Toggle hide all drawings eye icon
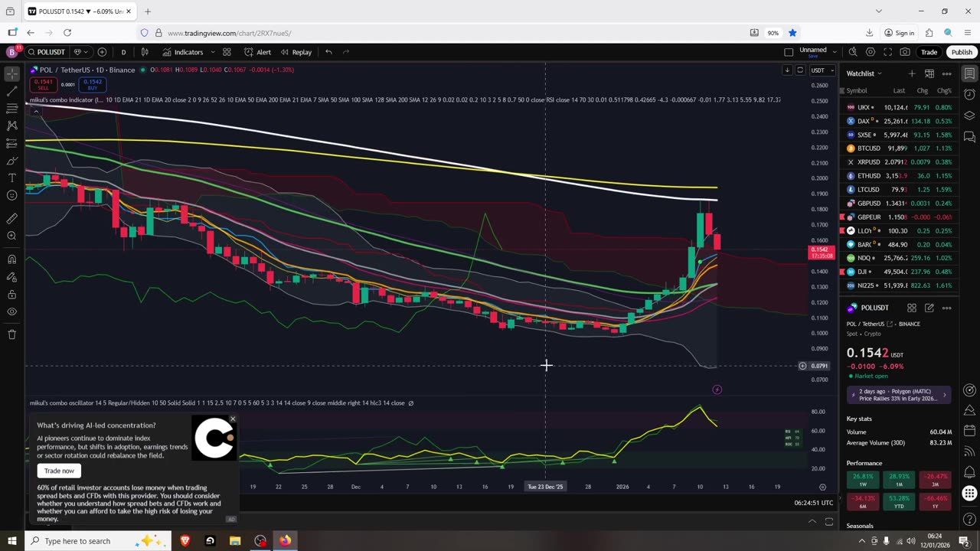The height and width of the screenshot is (551, 980). (11, 311)
